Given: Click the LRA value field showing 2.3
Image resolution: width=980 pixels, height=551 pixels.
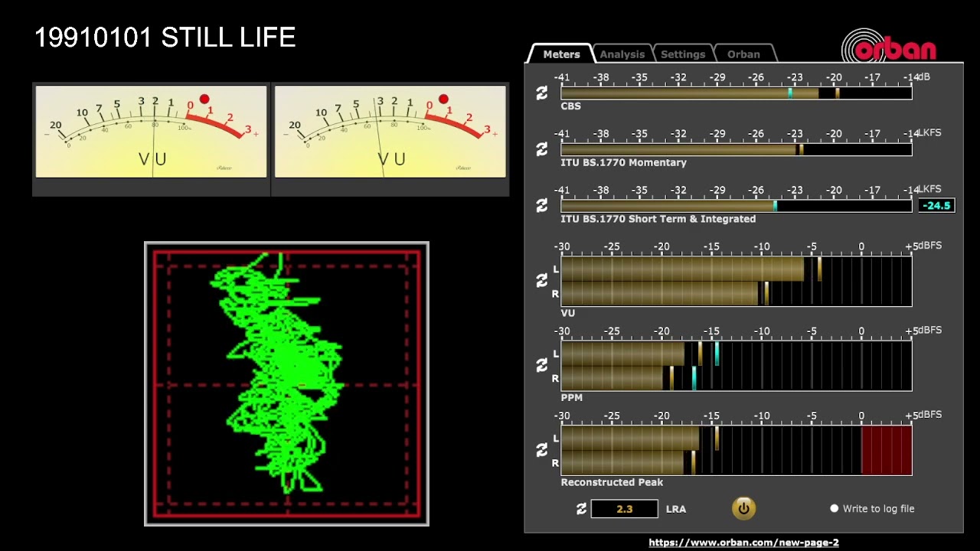Looking at the screenshot, I should (624, 509).
